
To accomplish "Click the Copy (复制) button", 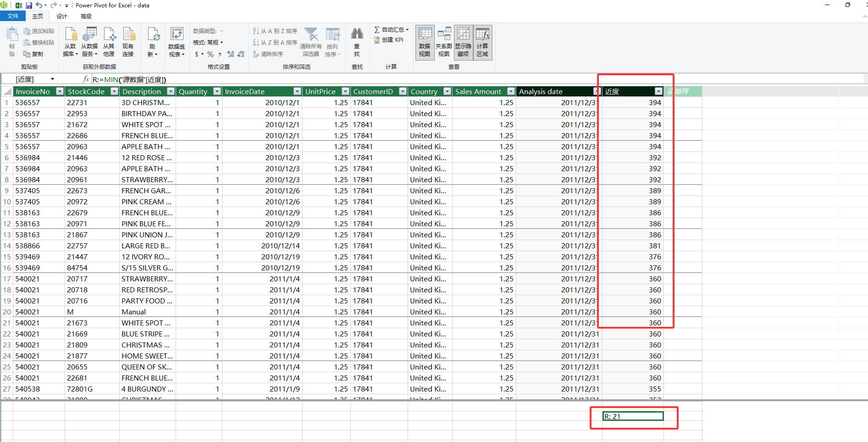I will pos(33,54).
